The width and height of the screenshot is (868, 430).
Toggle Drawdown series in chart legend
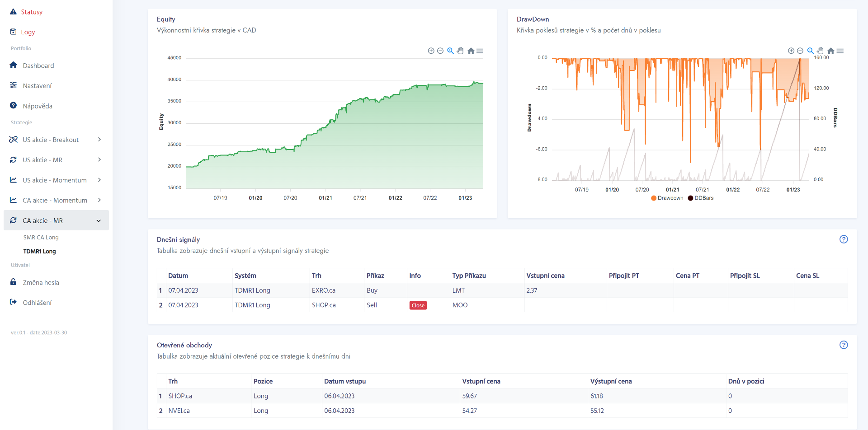[667, 198]
